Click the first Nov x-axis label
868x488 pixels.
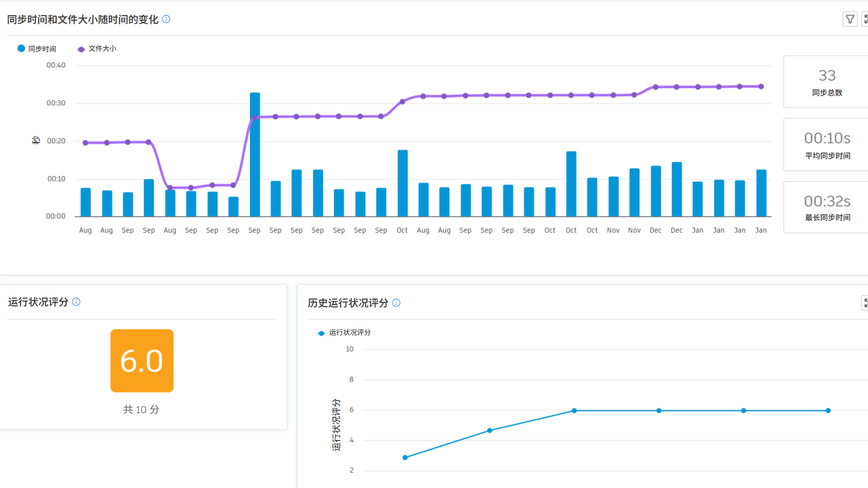(613, 230)
